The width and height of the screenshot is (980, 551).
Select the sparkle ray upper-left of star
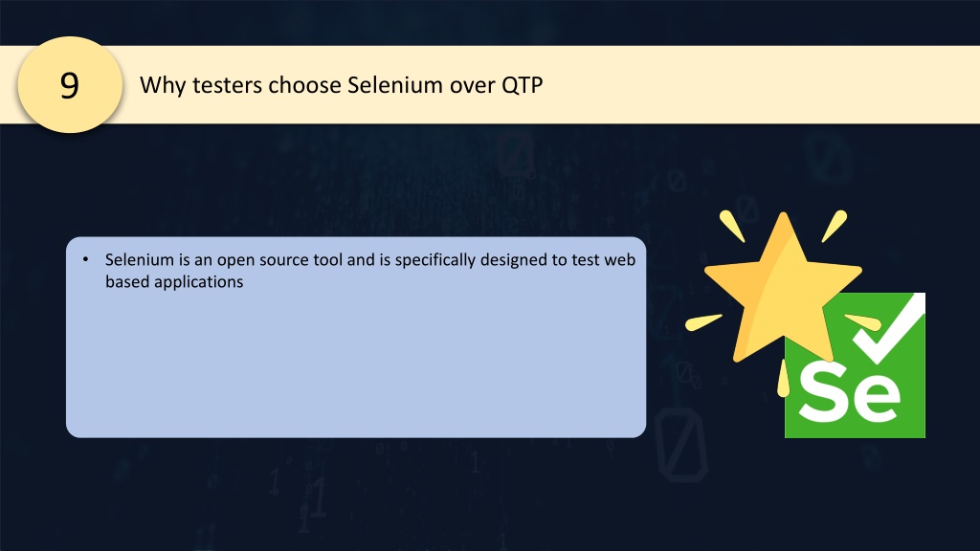pos(732,226)
